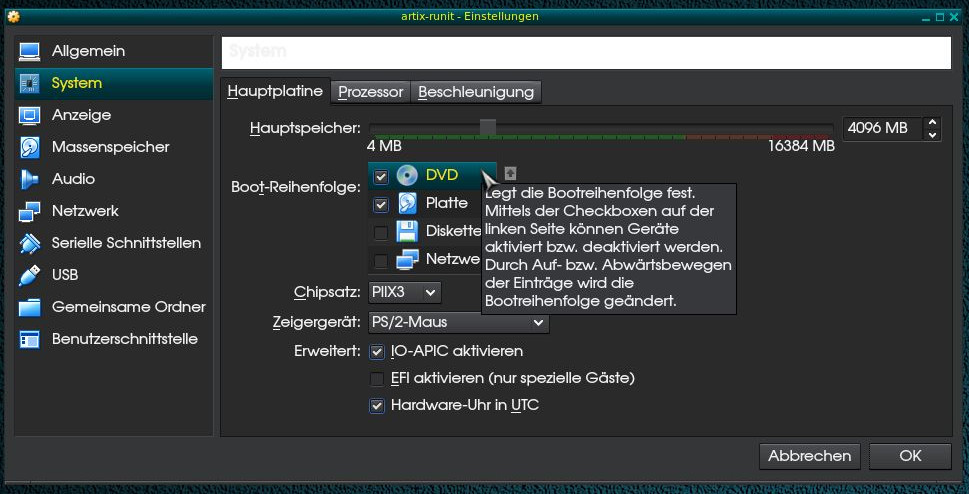
Task: Open Gemeinsame Ordner folder icon
Action: click(29, 307)
